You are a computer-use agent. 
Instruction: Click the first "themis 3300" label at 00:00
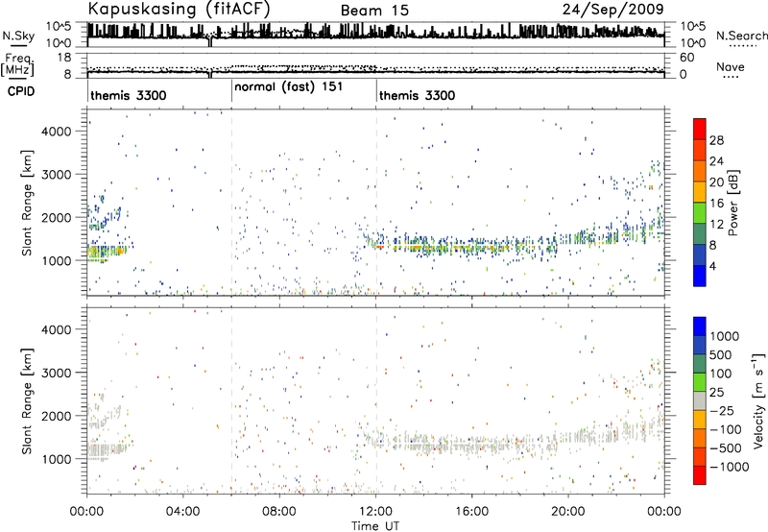(x=129, y=95)
